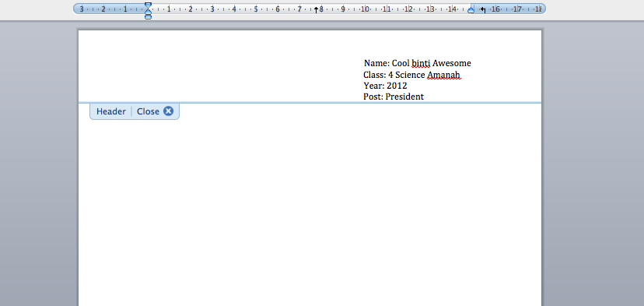Viewport: 644px width, 306px height.
Task: Click the blue X close-header icon
Action: pyautogui.click(x=169, y=111)
